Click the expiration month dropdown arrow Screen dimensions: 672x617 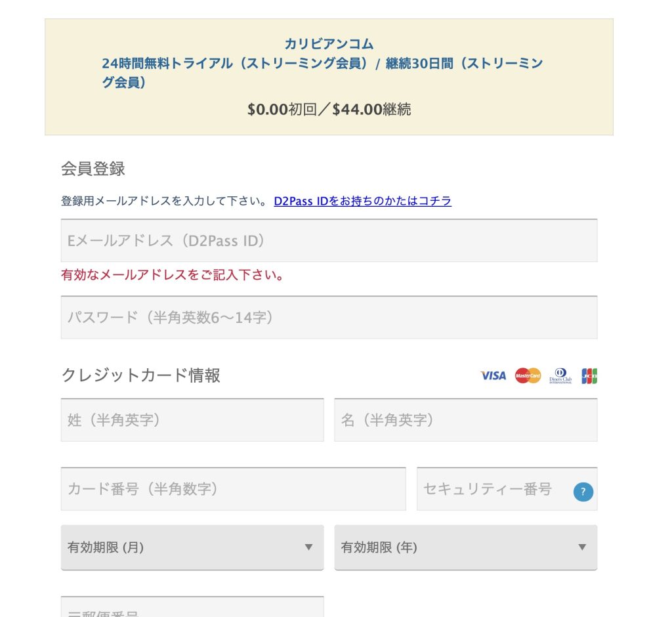(308, 547)
